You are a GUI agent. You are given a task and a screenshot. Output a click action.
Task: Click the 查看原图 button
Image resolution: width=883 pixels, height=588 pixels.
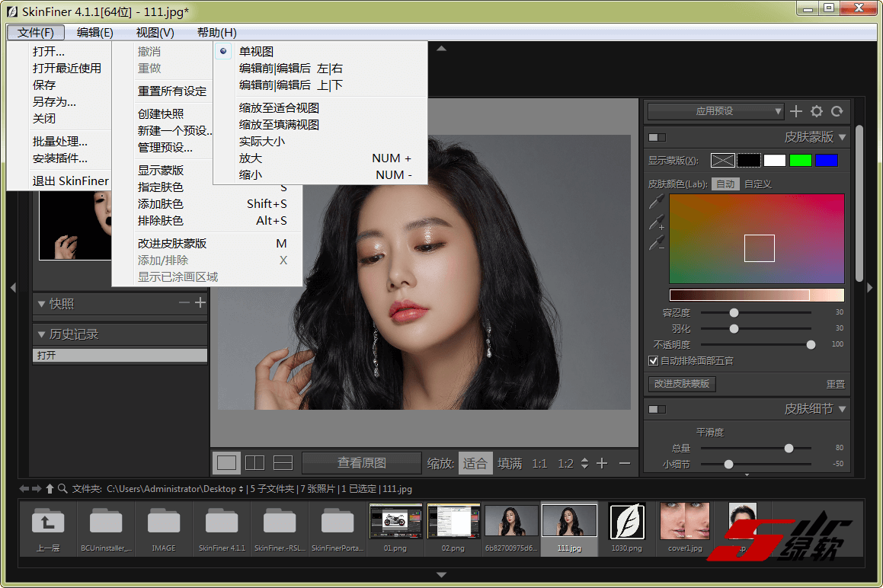tap(362, 463)
